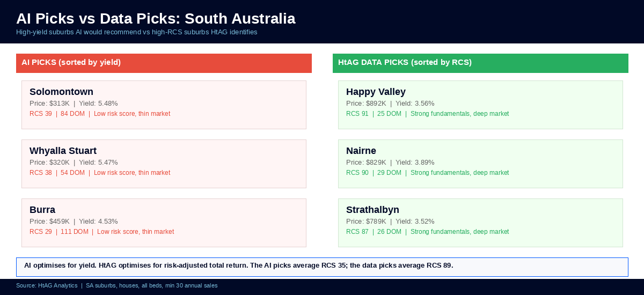Click the 'RCS 87 | 26 DOM' fundamentals line

(x=428, y=232)
